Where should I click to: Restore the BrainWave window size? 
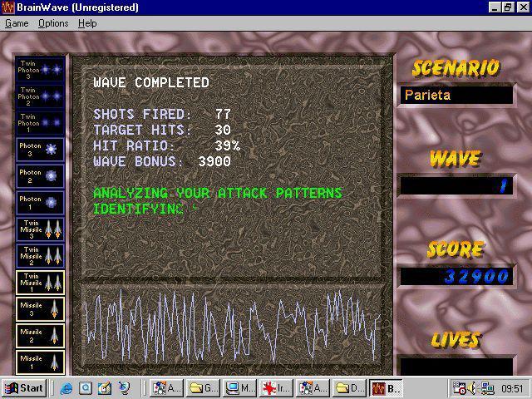[x=508, y=7]
